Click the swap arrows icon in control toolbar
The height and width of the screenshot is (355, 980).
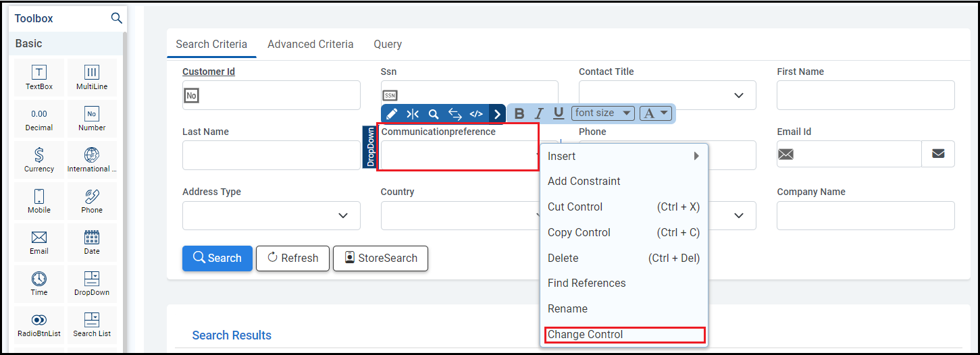pyautogui.click(x=455, y=114)
